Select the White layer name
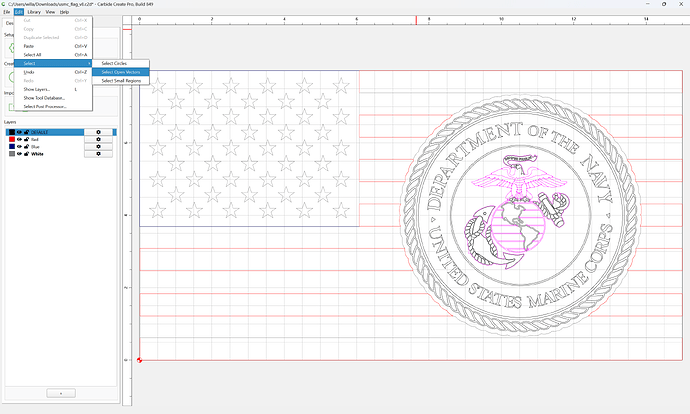690x414 pixels. coord(37,154)
